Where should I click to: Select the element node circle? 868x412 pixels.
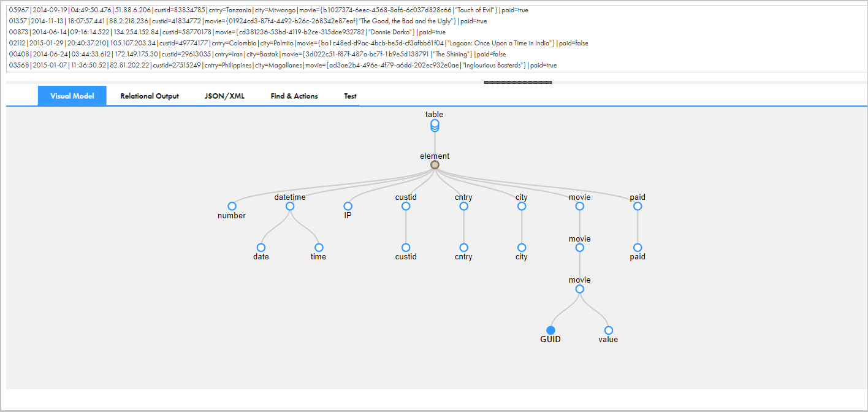click(435, 165)
